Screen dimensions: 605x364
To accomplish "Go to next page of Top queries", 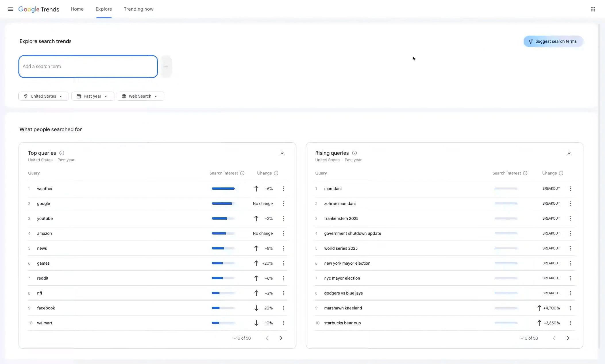I will point(281,338).
